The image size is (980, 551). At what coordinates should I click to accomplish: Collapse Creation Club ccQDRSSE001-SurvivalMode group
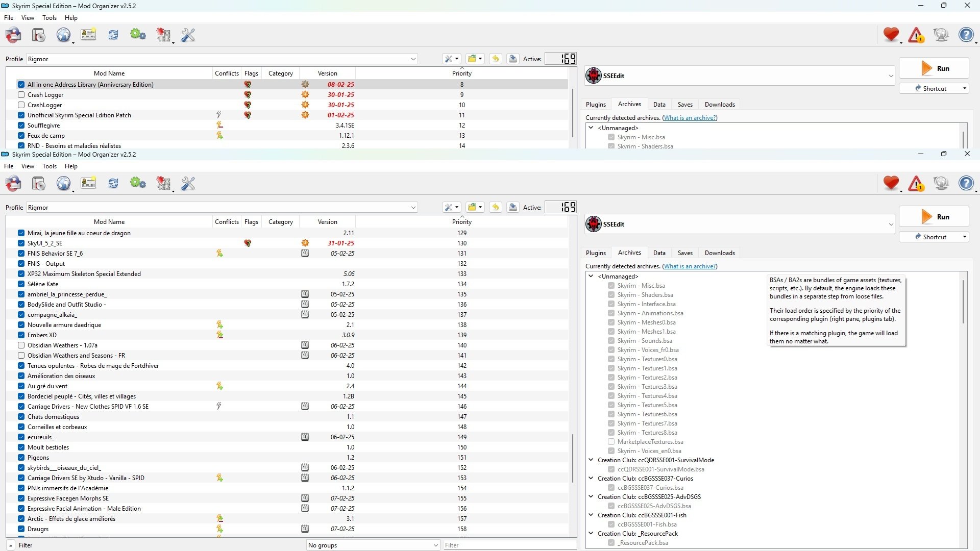coord(591,460)
